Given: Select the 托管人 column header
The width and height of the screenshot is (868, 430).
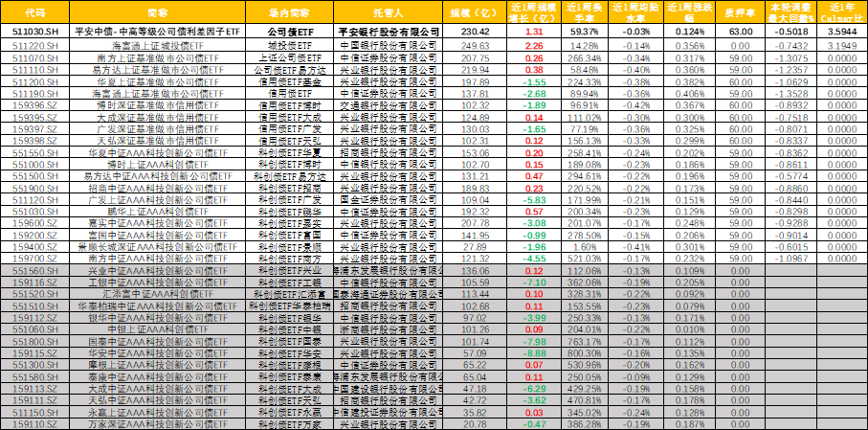Looking at the screenshot, I should tap(387, 12).
